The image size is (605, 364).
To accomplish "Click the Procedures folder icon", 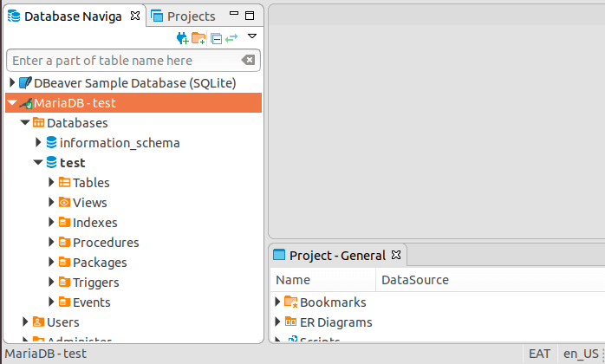I will [64, 242].
